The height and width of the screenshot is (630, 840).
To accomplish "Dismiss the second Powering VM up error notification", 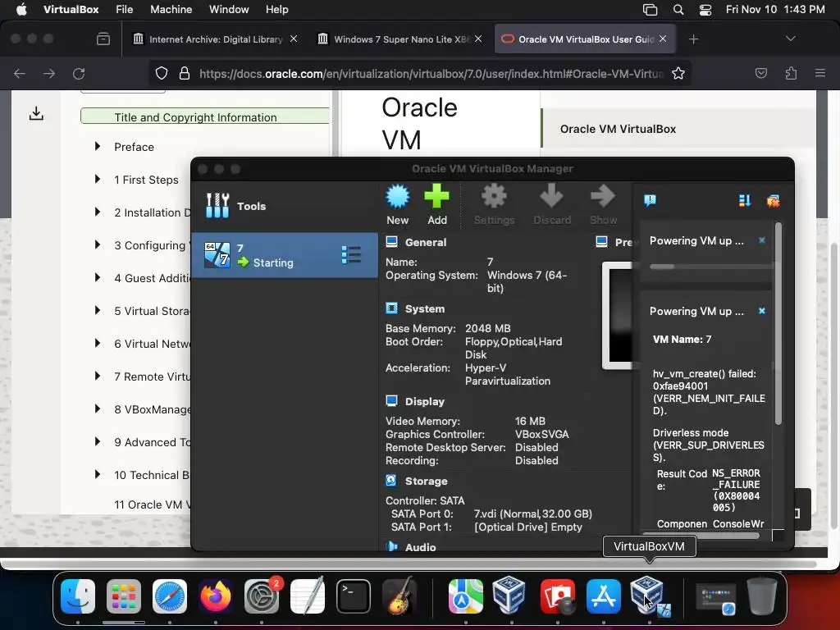I will 762,311.
